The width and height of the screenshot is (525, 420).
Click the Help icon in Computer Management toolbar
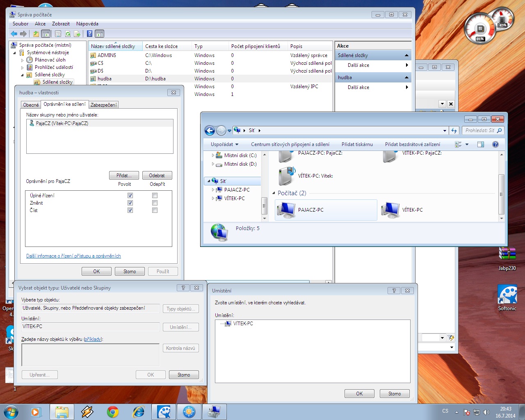[89, 34]
